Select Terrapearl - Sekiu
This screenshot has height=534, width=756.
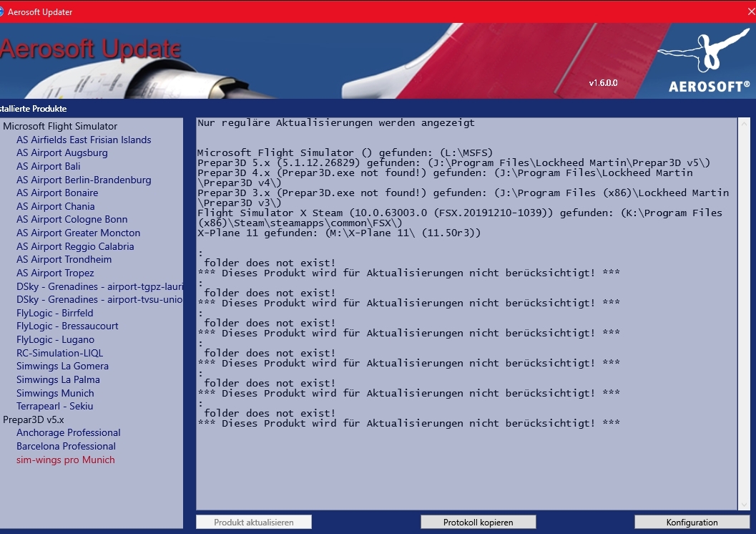click(x=54, y=406)
